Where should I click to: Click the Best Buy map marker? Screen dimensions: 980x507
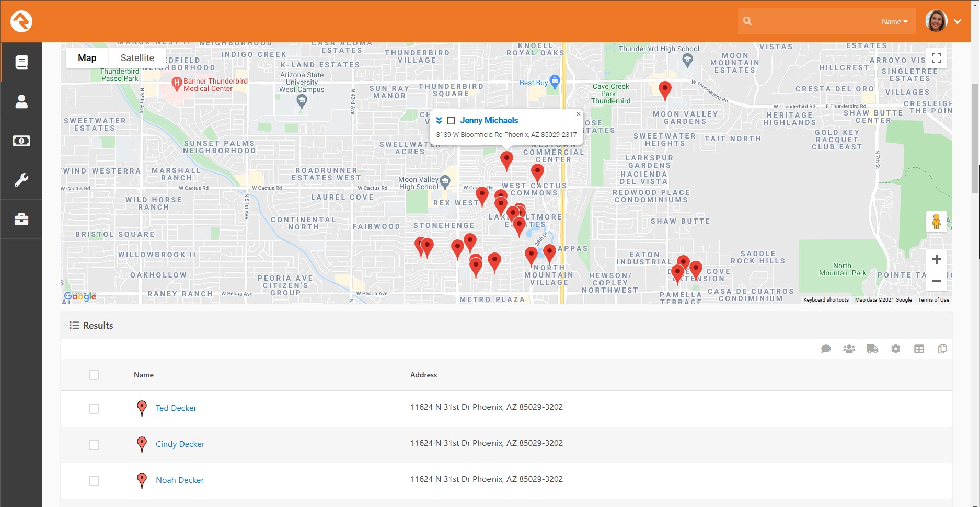coord(555,81)
